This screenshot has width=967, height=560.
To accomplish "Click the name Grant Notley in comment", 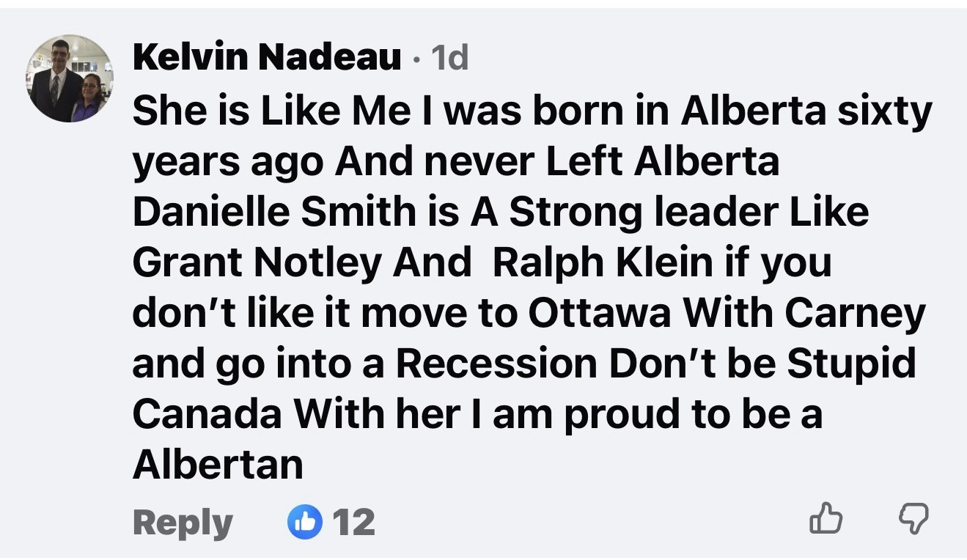I will pos(257,264).
